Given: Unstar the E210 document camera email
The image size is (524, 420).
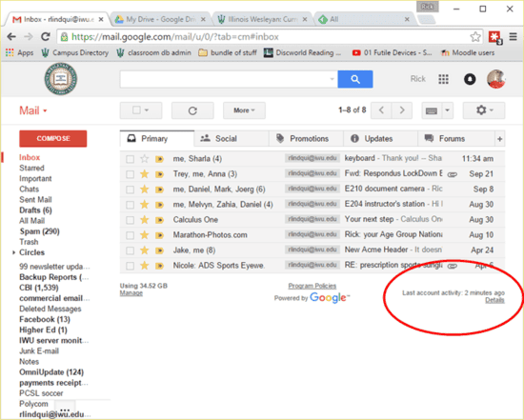Looking at the screenshot, I should (x=145, y=190).
